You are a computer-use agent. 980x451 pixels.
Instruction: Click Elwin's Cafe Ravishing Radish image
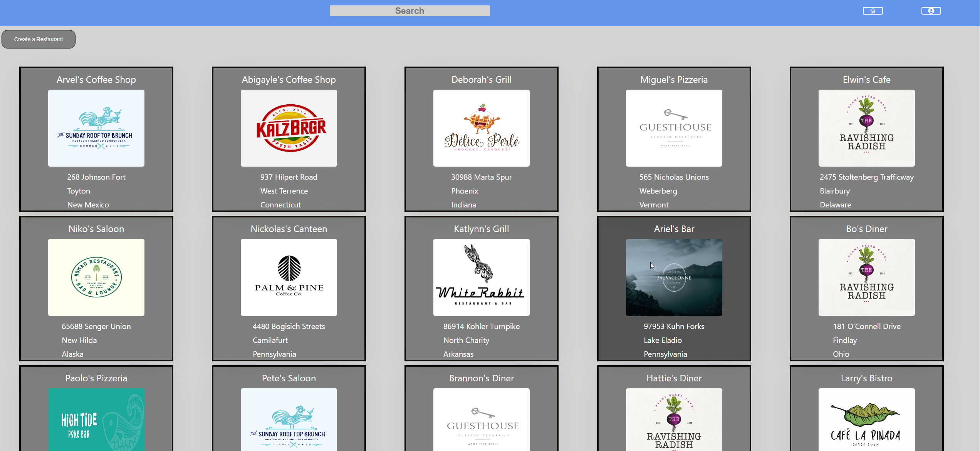pyautogui.click(x=867, y=128)
